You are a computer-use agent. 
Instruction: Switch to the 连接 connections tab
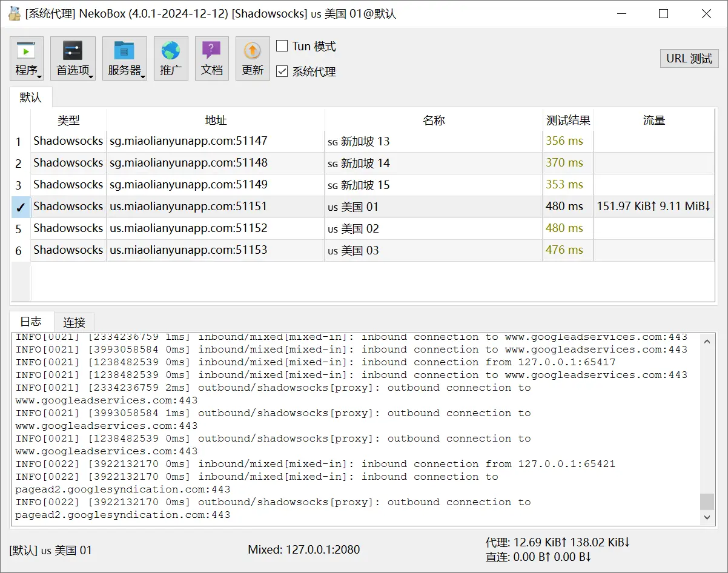[x=74, y=322]
